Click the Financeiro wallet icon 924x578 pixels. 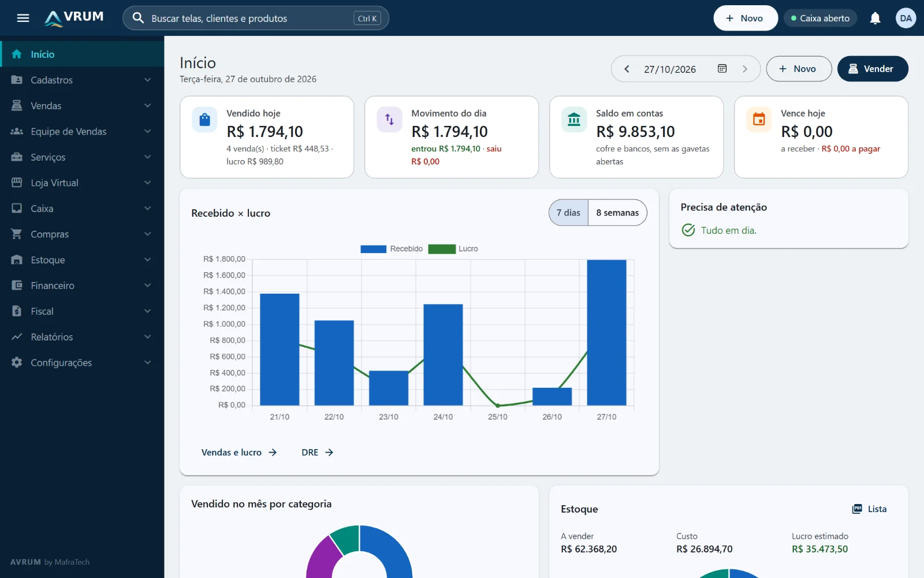tap(17, 286)
